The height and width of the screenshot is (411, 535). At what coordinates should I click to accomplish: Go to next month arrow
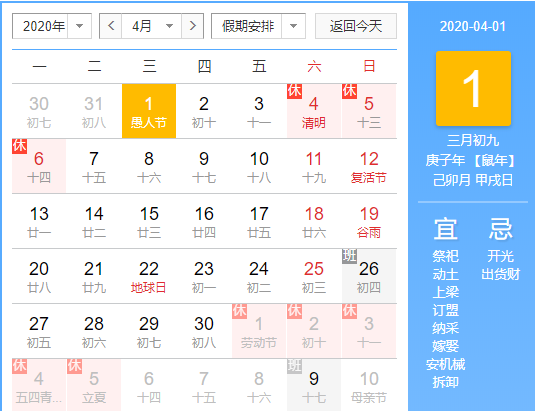193,26
